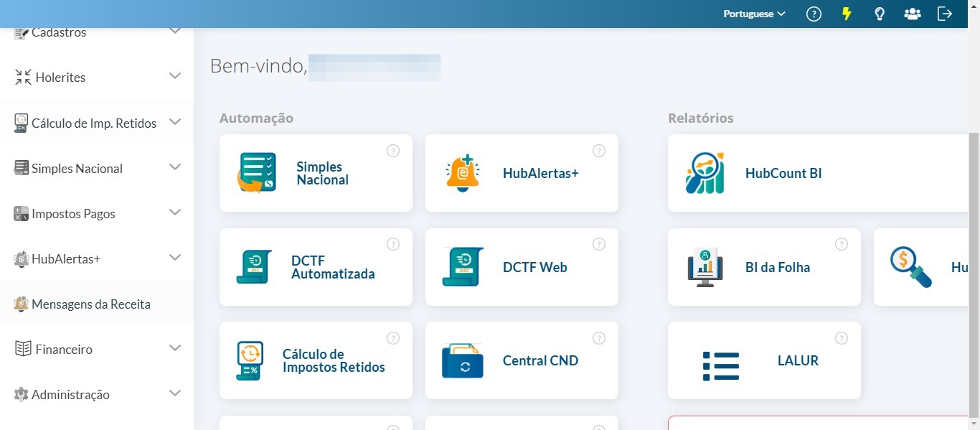Click the Relatórios section heading

(700, 118)
